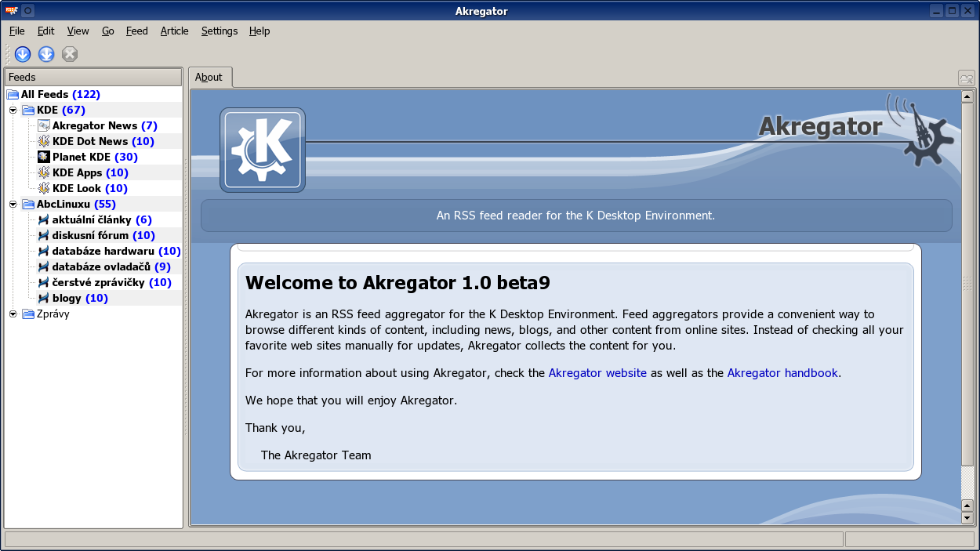Select the About tab
The height and width of the screenshot is (551, 980).
209,77
